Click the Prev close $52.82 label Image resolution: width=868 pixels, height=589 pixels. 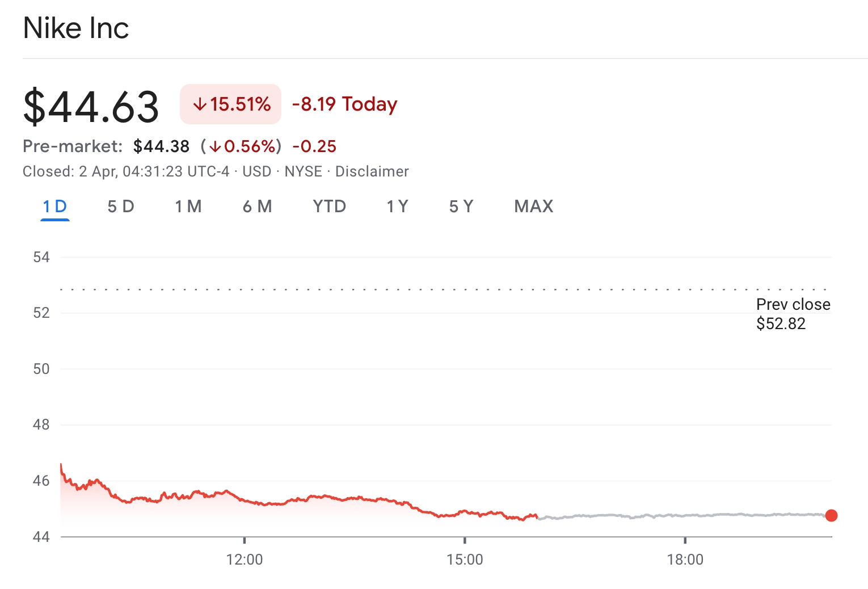(x=793, y=314)
